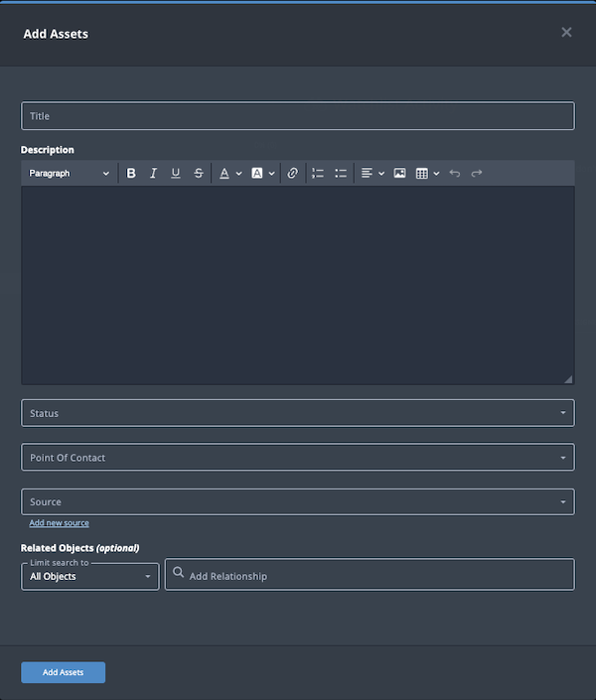Viewport: 596px width, 700px height.
Task: Click the Add Relationship search field
Action: (x=370, y=575)
